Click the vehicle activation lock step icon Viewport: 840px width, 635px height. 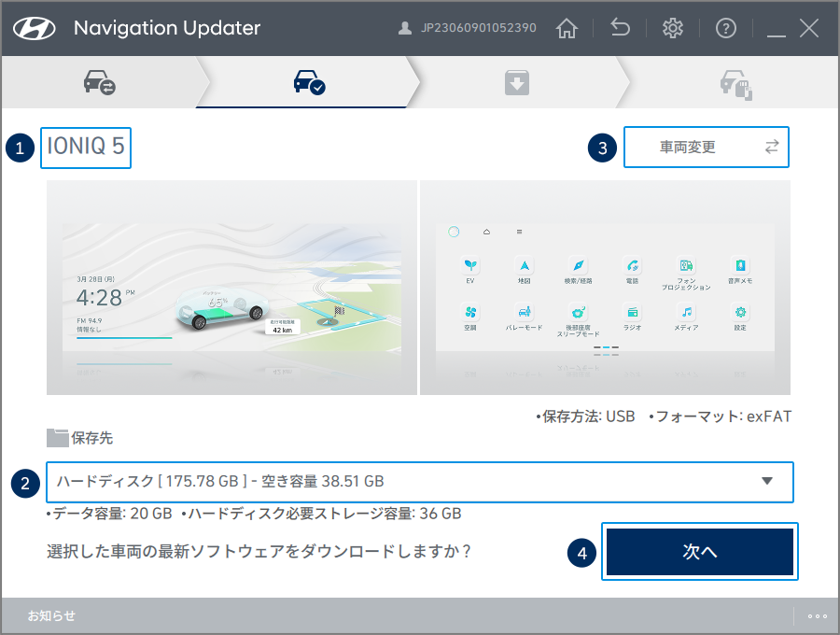coord(735,82)
